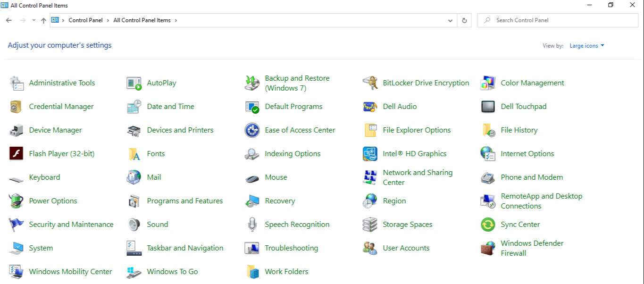Select the Control Panel breadcrumb segment
The image size is (644, 284).
pos(85,20)
